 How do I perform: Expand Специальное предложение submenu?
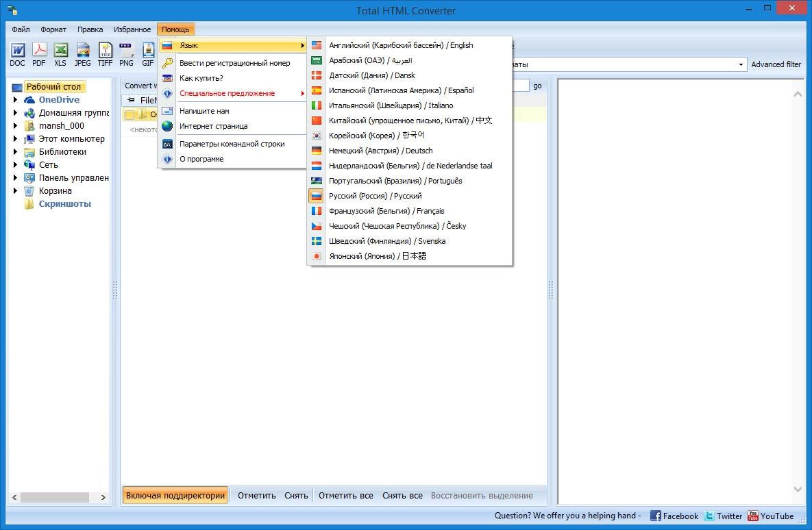tap(232, 93)
